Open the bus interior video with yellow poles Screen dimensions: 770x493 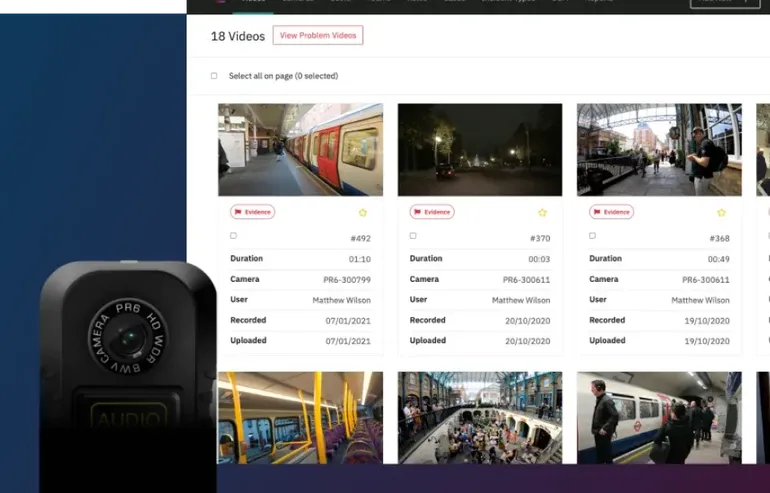click(301, 418)
